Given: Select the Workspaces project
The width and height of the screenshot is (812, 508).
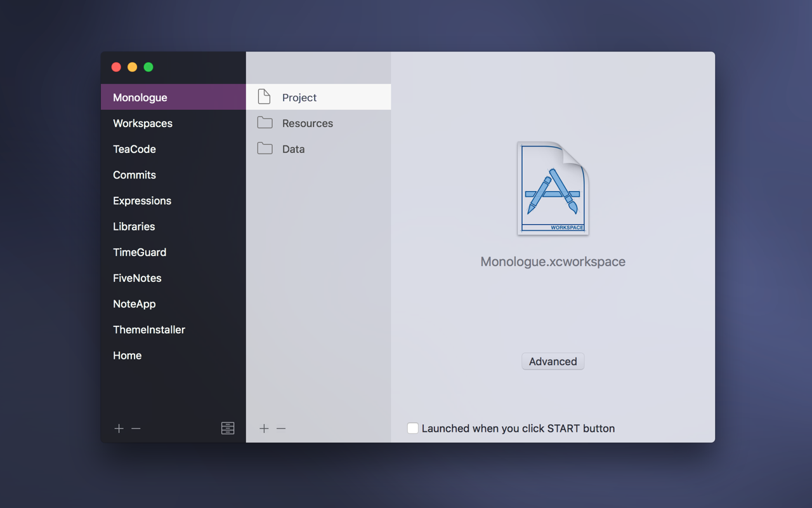Looking at the screenshot, I should (142, 123).
